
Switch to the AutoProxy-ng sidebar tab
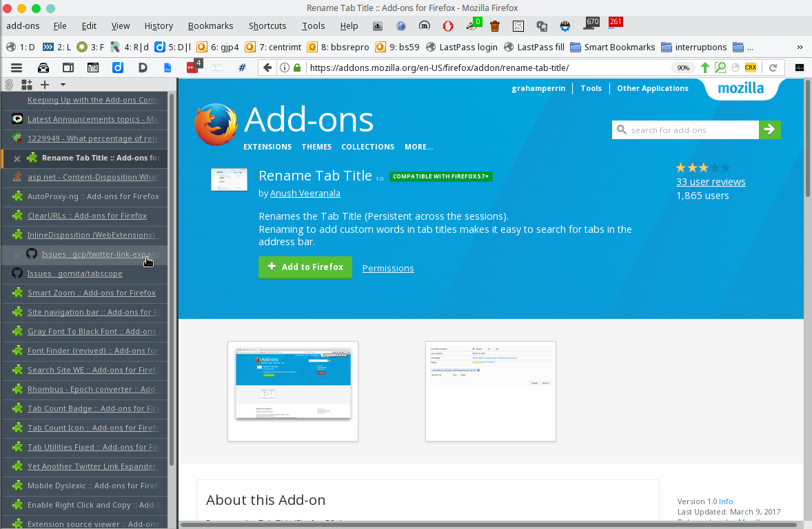(x=85, y=196)
